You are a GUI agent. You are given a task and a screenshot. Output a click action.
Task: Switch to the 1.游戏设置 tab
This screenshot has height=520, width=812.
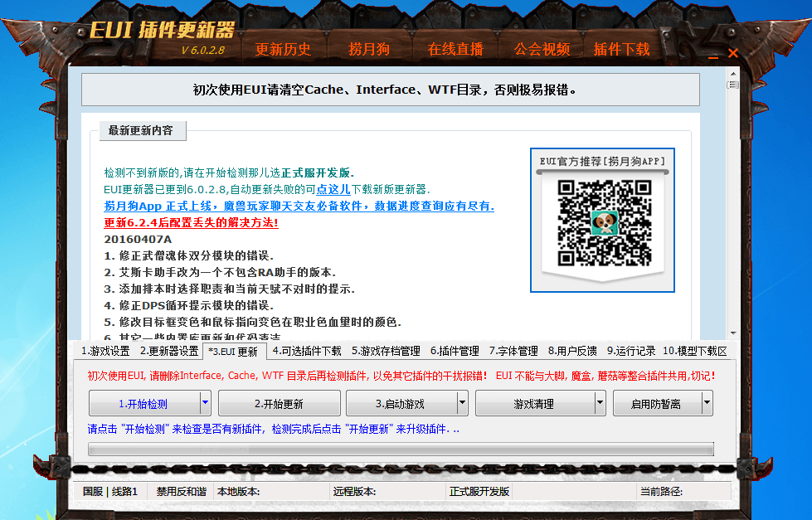pyautogui.click(x=105, y=351)
